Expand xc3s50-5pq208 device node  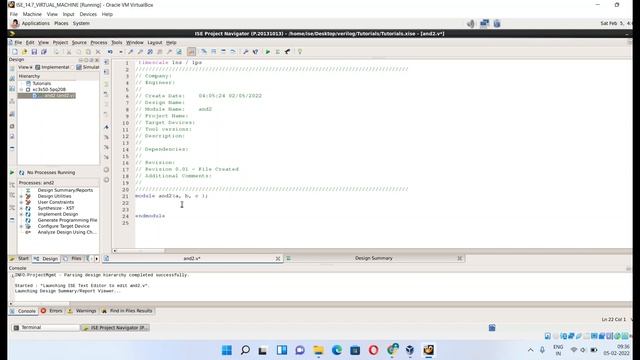(x=21, y=89)
